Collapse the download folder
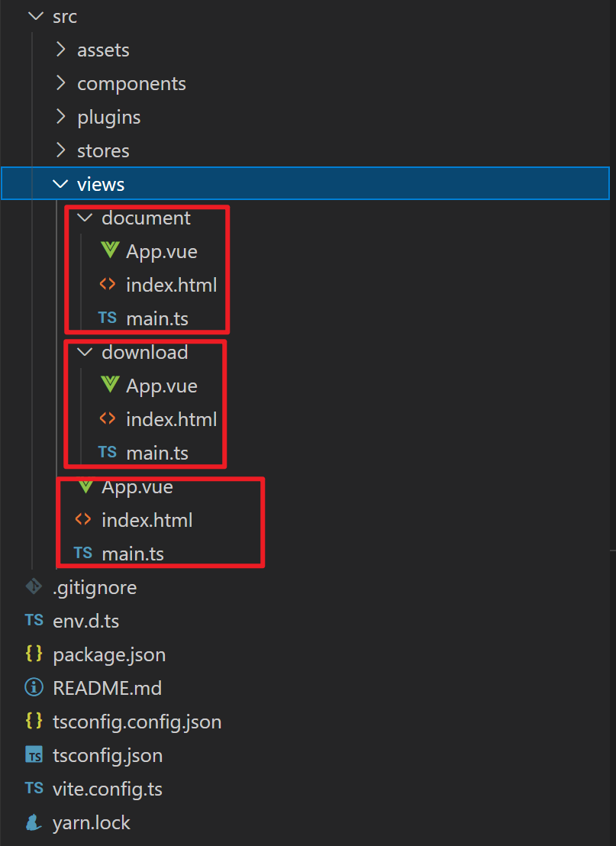Screen dimensions: 616x846 [x=84, y=353]
